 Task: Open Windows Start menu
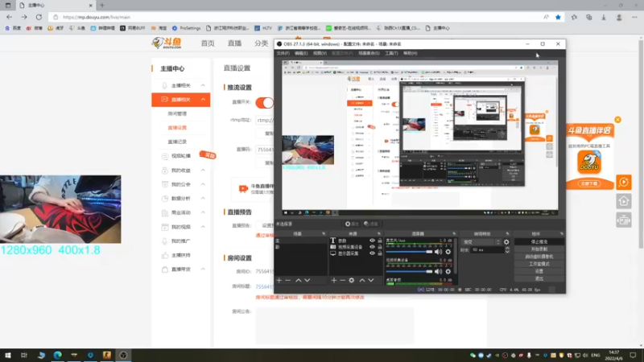(x=8, y=355)
